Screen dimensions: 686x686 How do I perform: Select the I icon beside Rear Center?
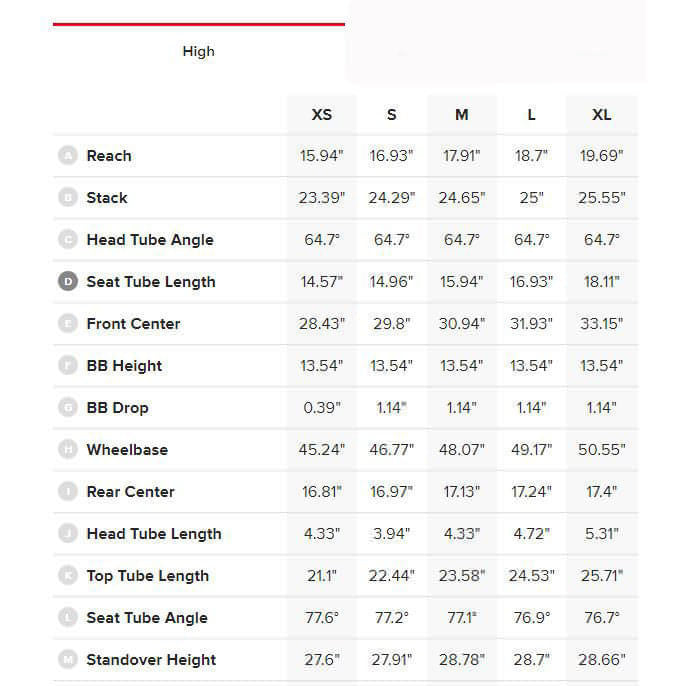[68, 492]
